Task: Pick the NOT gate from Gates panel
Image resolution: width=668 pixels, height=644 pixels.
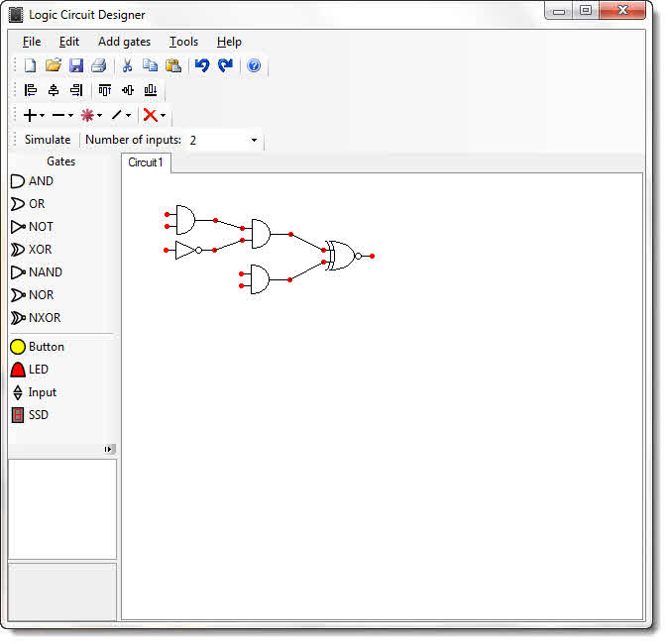Action: click(x=32, y=227)
